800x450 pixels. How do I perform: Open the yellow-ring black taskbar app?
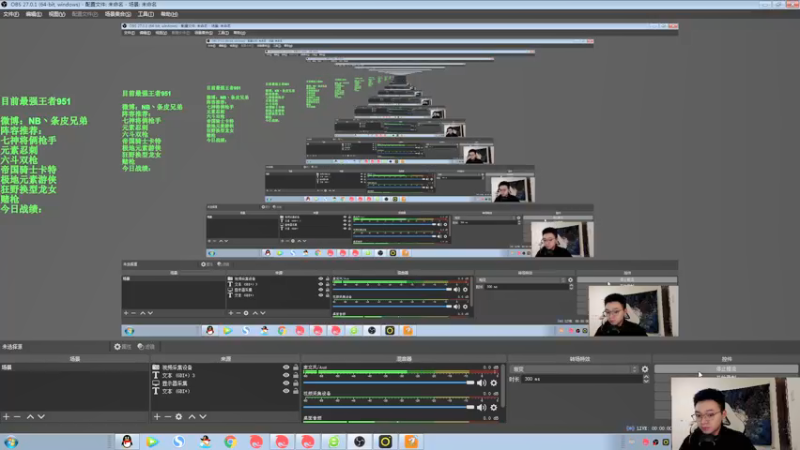click(385, 442)
